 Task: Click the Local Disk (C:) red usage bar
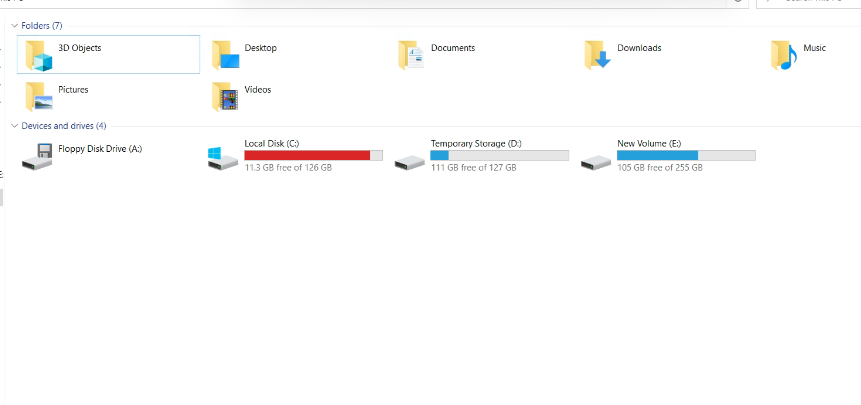(x=314, y=155)
